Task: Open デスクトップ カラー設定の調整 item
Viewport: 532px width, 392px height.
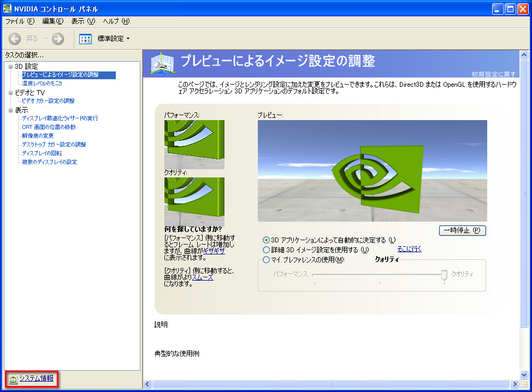Action: tap(54, 145)
